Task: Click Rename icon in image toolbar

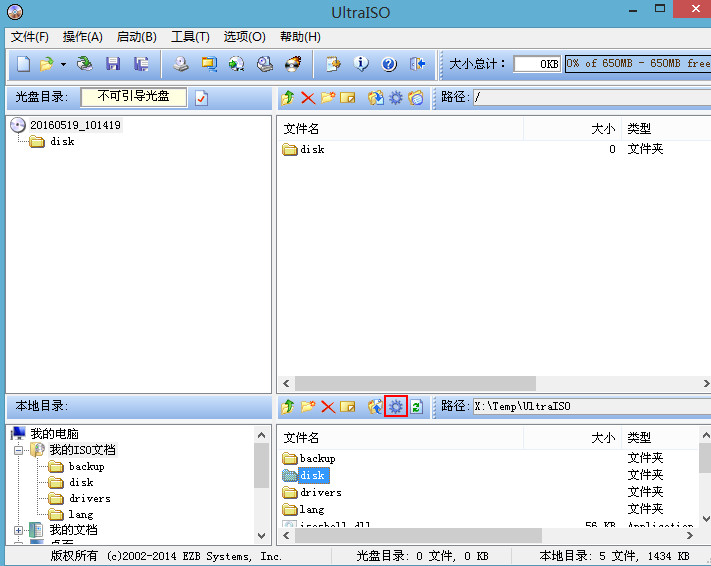Action: point(348,98)
